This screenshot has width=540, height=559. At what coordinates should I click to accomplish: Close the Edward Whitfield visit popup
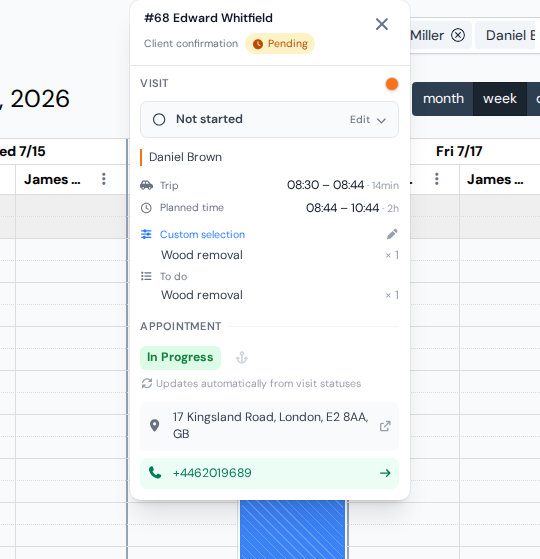[381, 24]
